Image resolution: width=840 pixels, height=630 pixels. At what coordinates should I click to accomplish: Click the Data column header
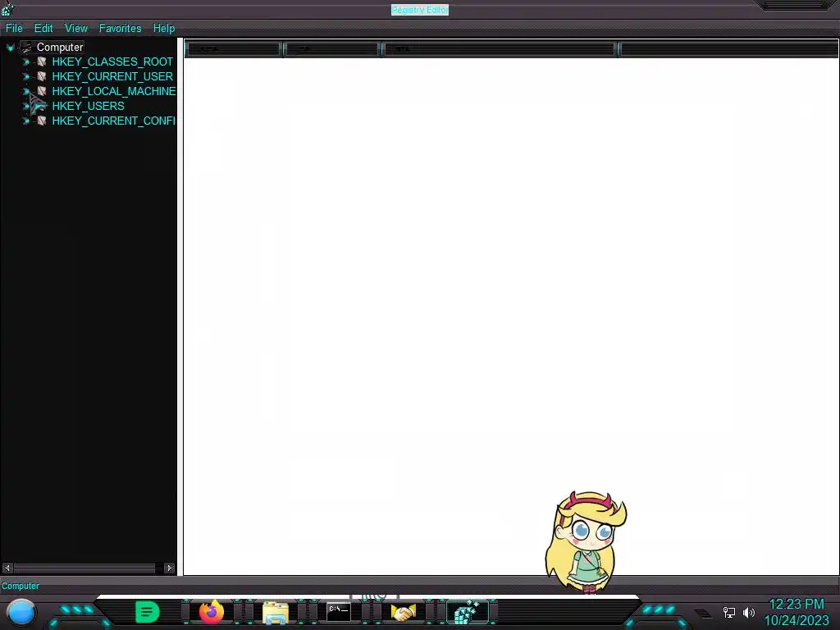499,49
